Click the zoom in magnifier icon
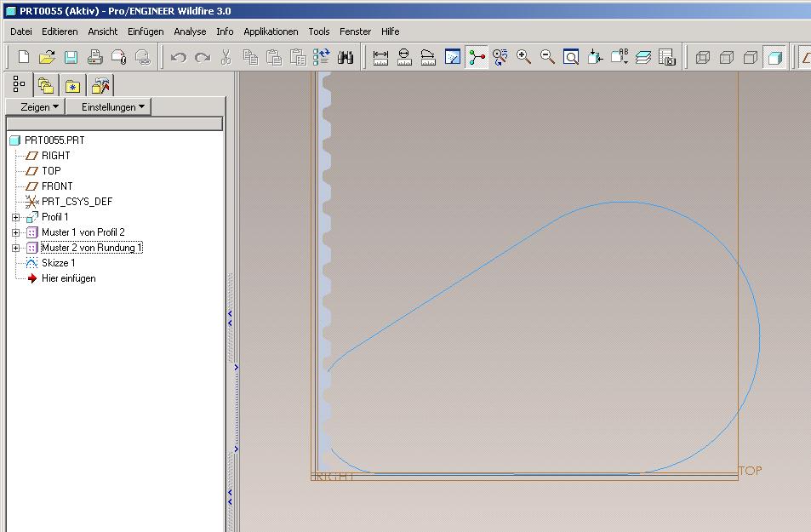811x532 pixels. 524,57
